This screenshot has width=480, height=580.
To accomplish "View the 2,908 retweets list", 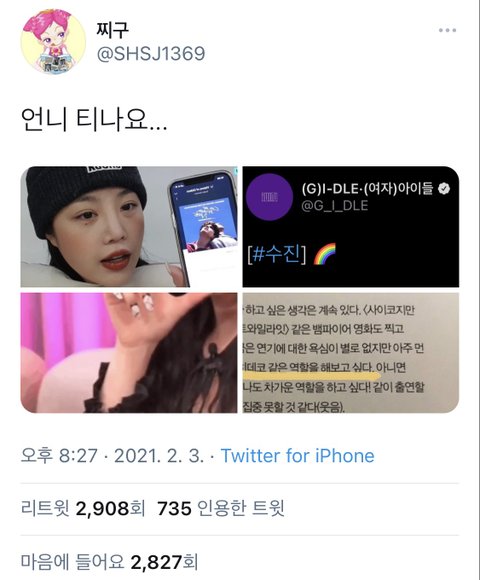I will [83, 508].
